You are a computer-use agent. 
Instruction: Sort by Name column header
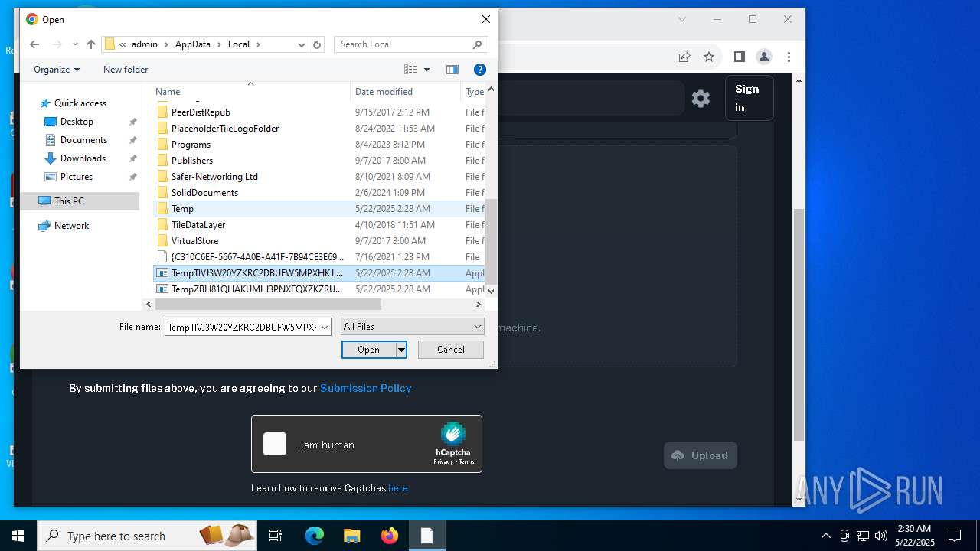[168, 92]
